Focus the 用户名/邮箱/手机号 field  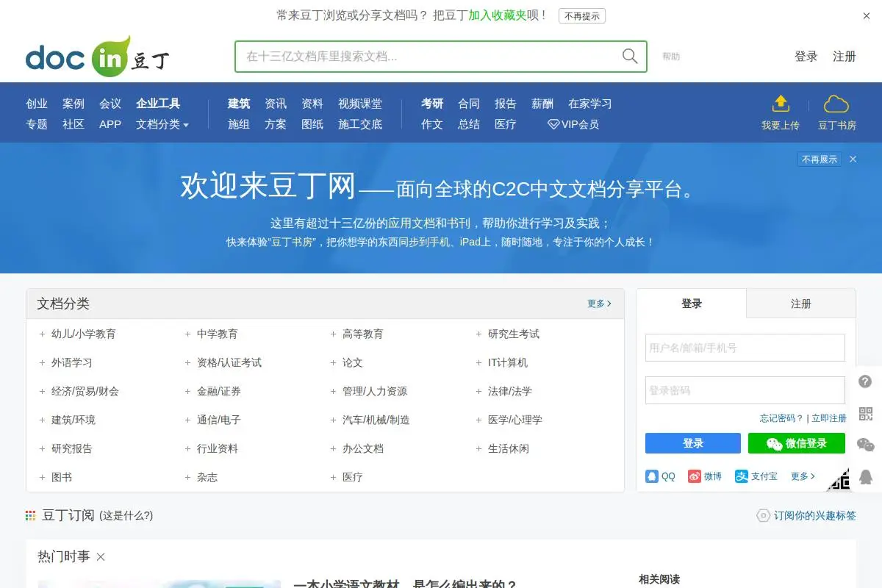(x=745, y=348)
